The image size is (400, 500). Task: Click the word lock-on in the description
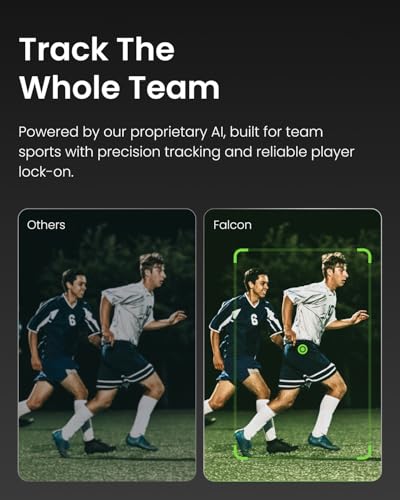click(46, 172)
